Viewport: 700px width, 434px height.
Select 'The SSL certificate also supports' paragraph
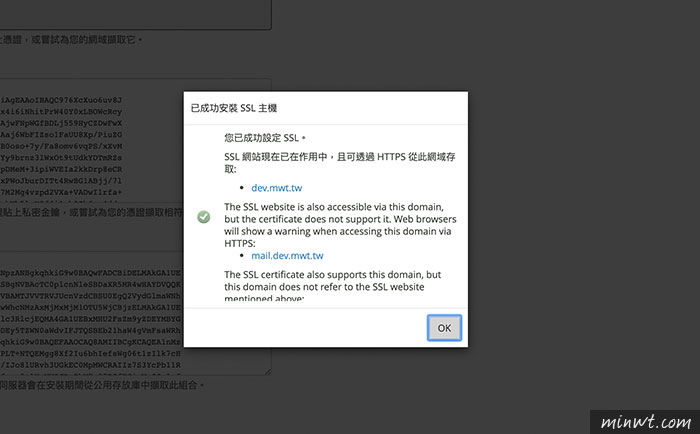[x=333, y=286]
